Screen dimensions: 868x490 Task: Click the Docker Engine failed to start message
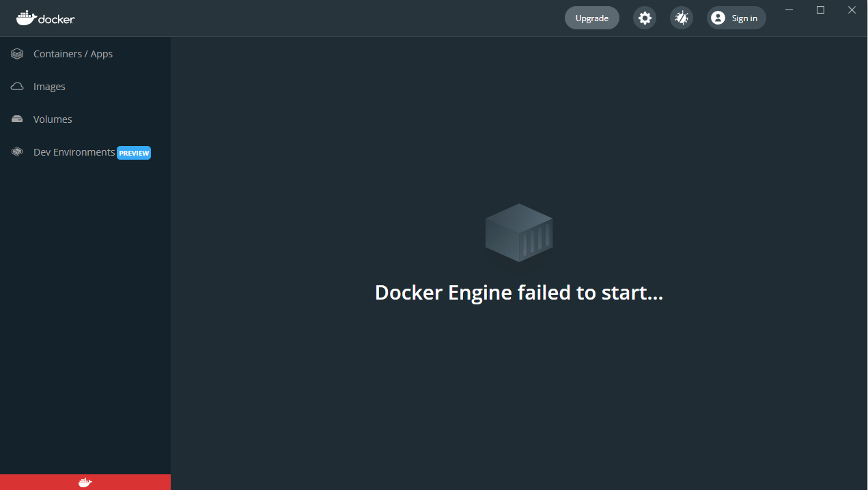(x=519, y=293)
